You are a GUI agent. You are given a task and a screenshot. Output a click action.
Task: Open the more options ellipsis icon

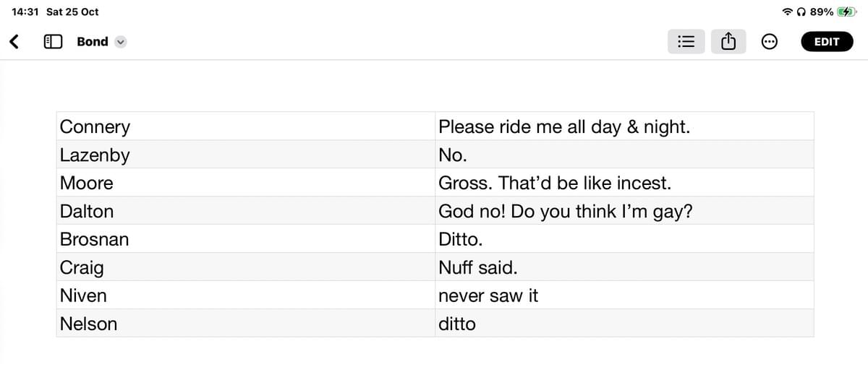pos(770,42)
